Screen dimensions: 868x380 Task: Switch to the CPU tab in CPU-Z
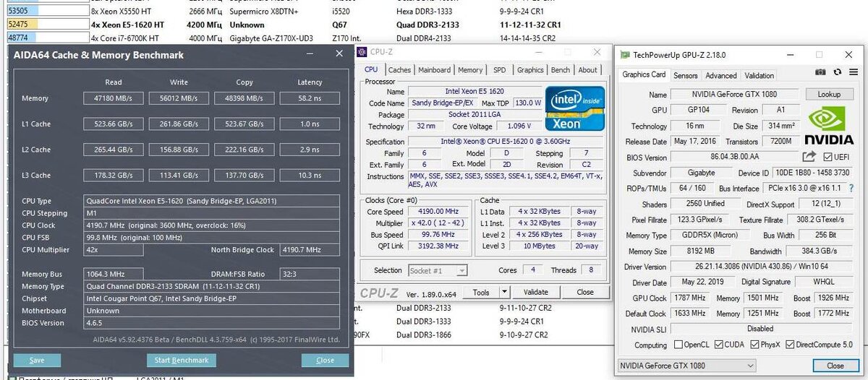[x=371, y=70]
